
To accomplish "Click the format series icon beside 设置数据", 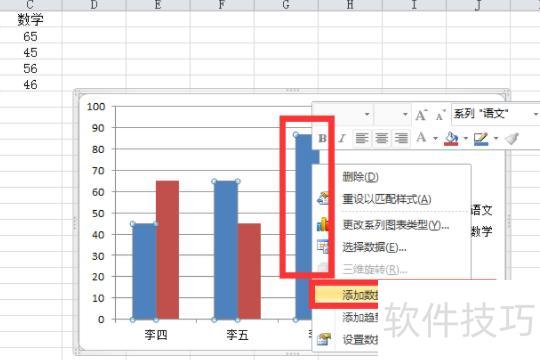I will click(324, 339).
